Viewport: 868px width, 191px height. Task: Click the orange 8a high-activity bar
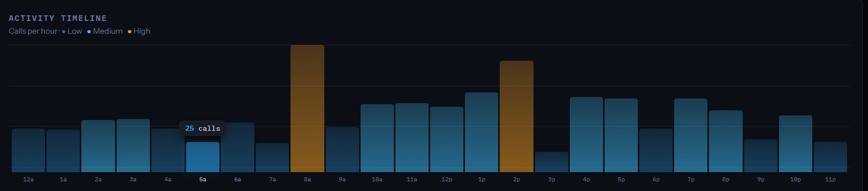(x=307, y=108)
